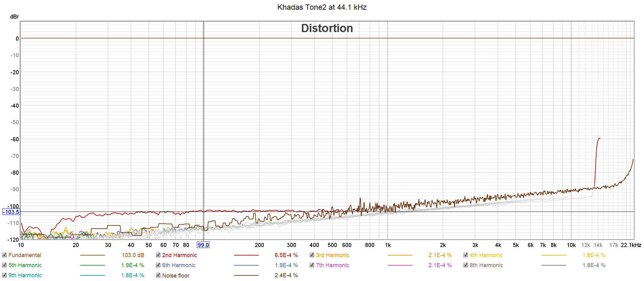Click the 1.8E-4 % fourth harmonic value
The height and width of the screenshot is (281, 644).
[x=594, y=255]
